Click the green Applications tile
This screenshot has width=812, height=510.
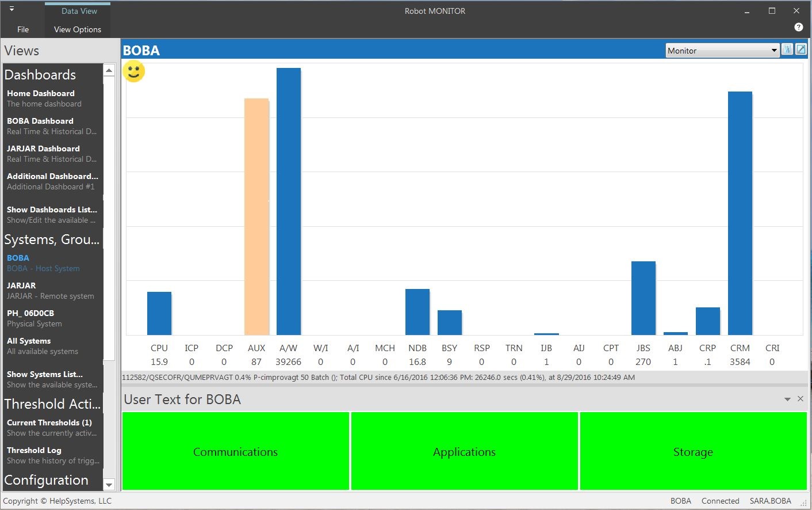pyautogui.click(x=465, y=451)
